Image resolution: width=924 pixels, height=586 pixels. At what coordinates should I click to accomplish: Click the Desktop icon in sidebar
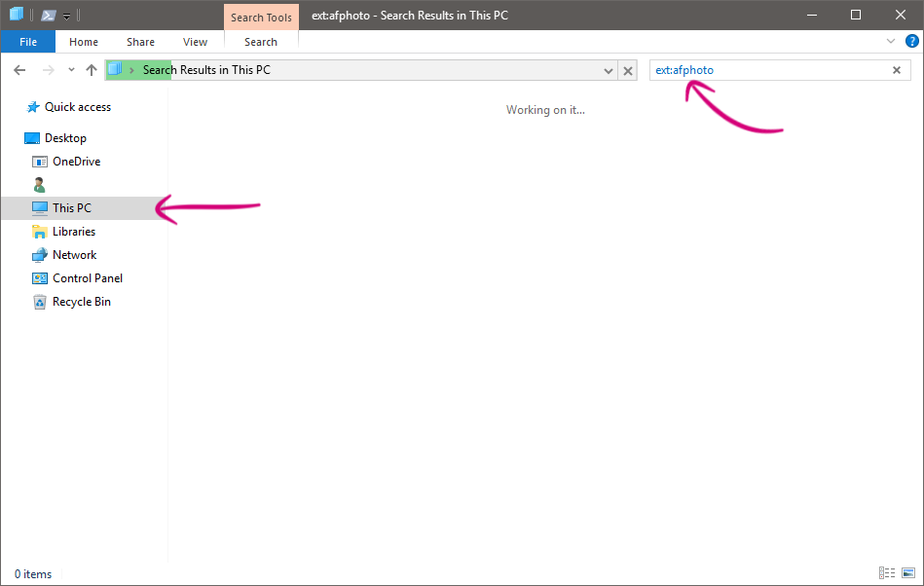tap(32, 138)
